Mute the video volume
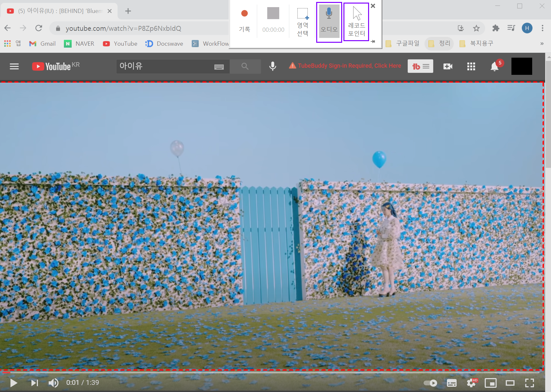The image size is (551, 392). pyautogui.click(x=54, y=383)
